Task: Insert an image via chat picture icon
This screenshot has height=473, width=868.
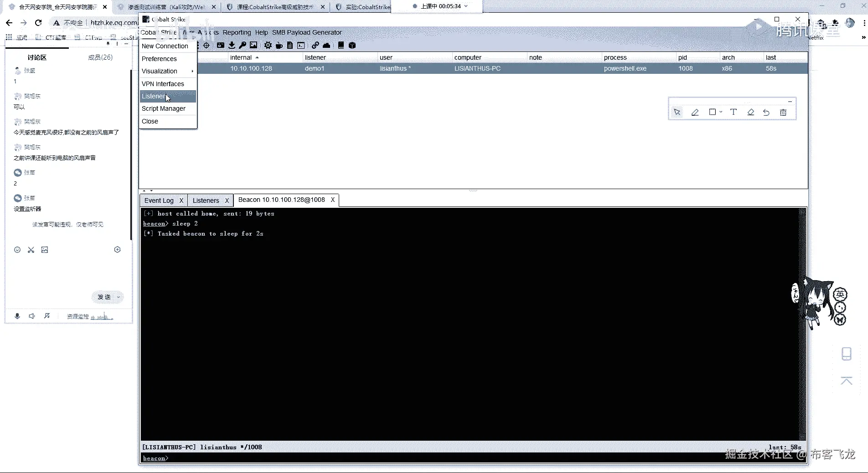Action: 45,250
